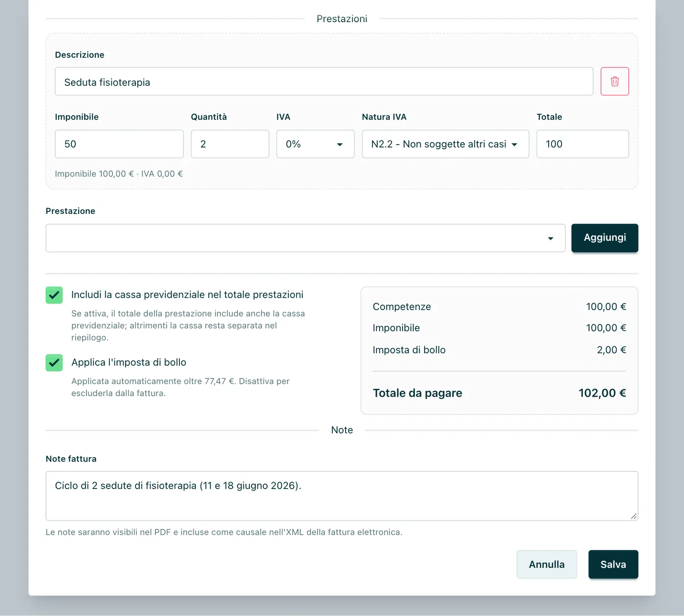
Task: Uncheck the Includi la cassa previdenziale checkbox
Action: pos(54,295)
